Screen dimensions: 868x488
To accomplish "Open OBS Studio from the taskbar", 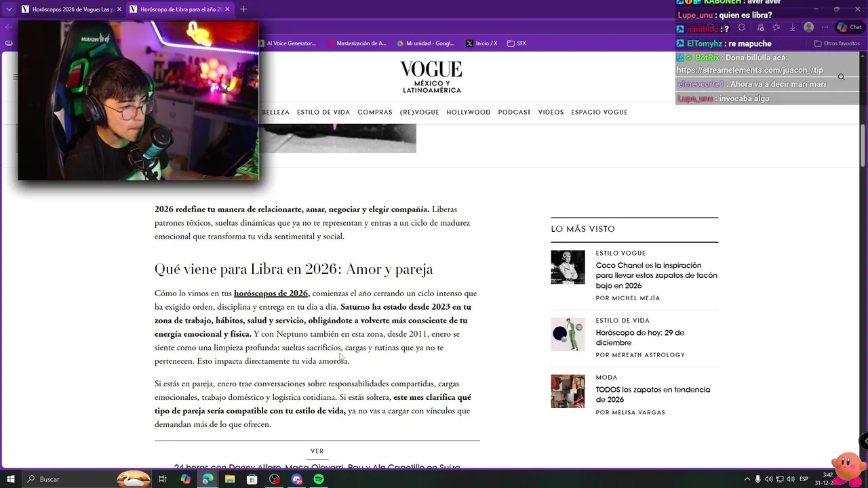I will [274, 479].
